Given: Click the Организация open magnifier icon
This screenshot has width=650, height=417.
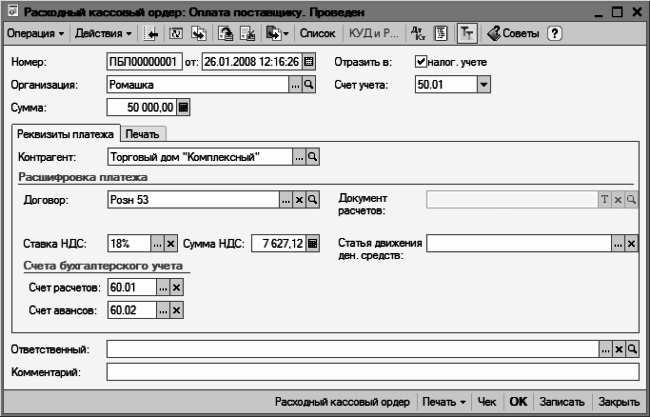Looking at the screenshot, I should (308, 85).
